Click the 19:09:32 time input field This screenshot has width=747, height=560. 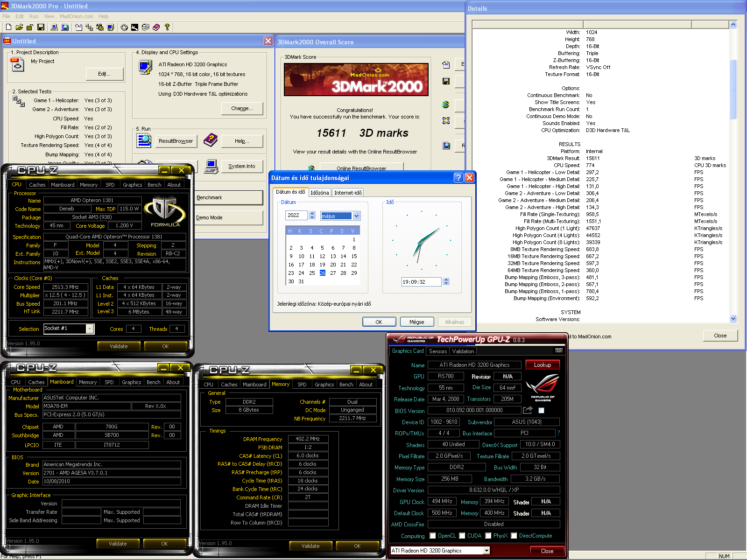422,282
